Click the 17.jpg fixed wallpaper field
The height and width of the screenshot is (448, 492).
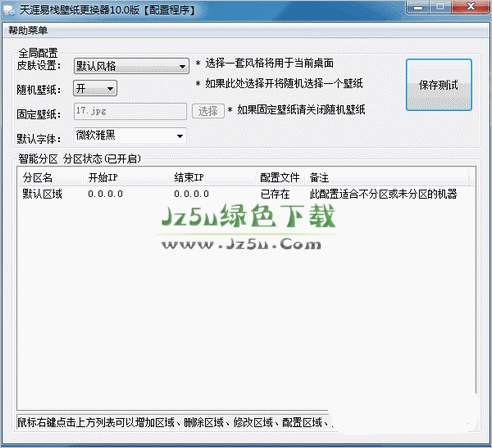click(130, 111)
